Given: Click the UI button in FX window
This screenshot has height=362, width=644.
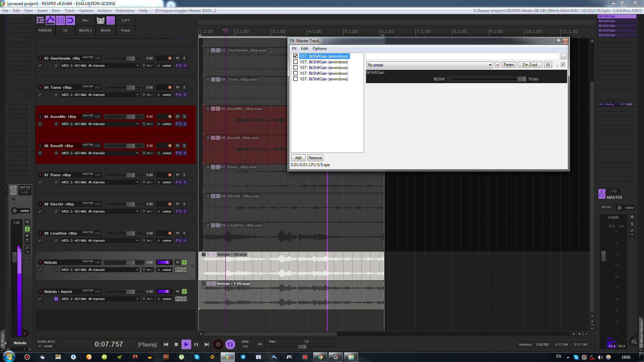Looking at the screenshot, I should 548,65.
